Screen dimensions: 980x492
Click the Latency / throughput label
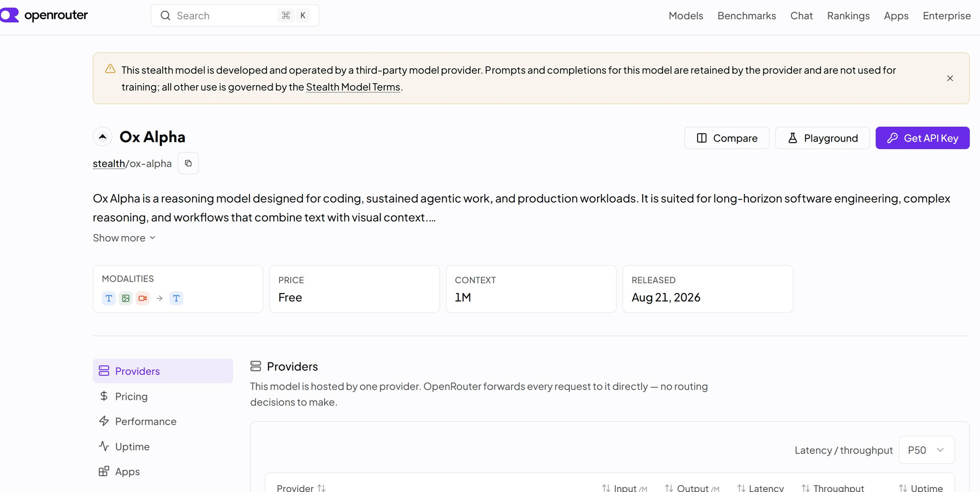(844, 450)
